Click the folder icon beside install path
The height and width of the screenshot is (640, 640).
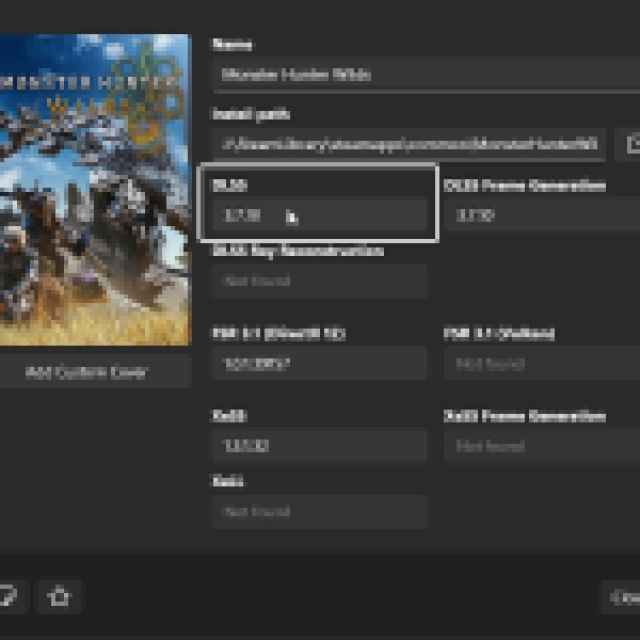coord(630,144)
